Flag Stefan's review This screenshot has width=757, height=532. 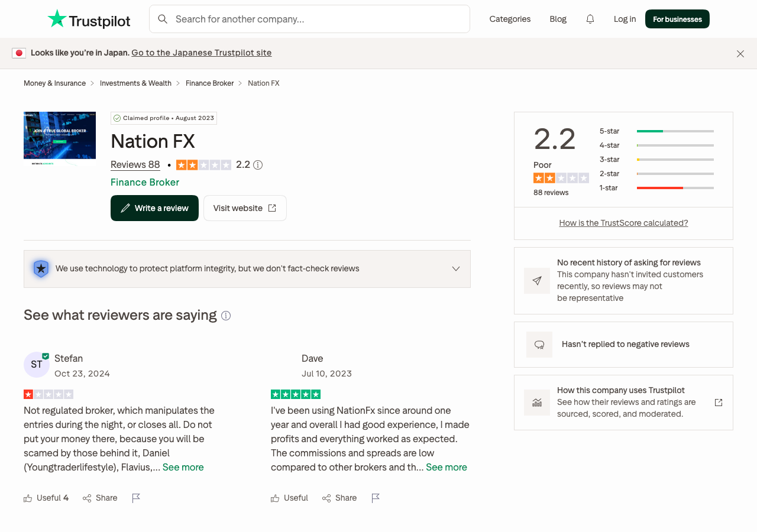click(136, 498)
